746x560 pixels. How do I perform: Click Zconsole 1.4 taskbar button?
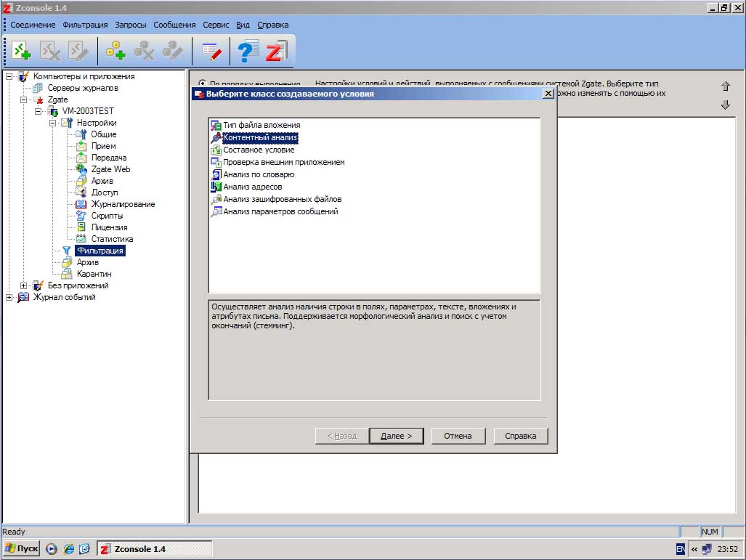click(x=155, y=549)
